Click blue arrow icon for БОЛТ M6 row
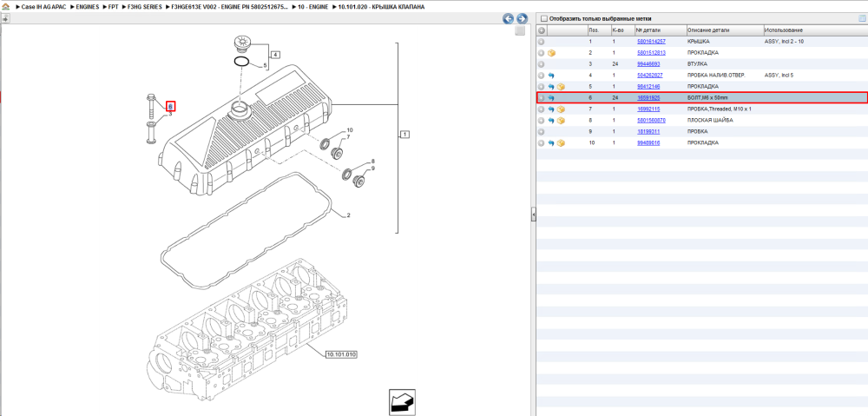Viewport: 868px width, 416px height. pos(551,98)
